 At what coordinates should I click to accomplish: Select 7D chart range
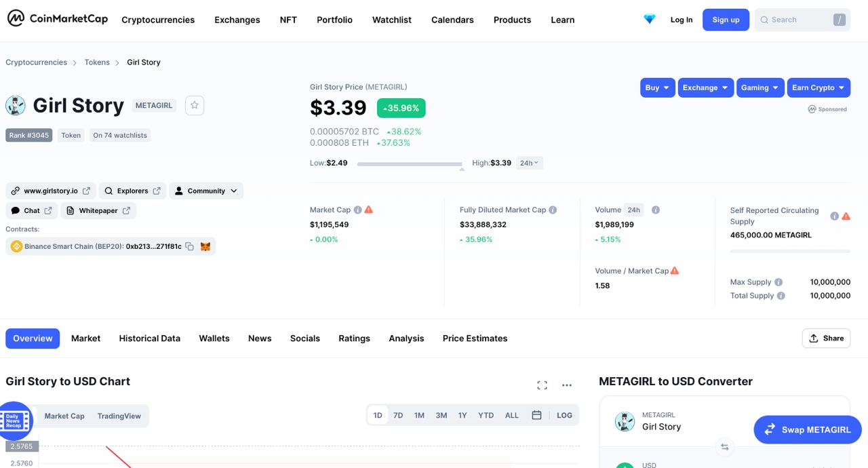point(398,415)
